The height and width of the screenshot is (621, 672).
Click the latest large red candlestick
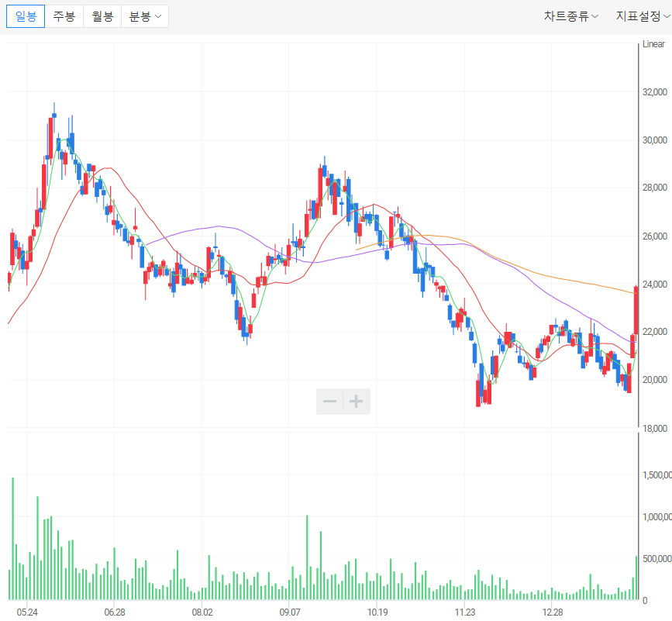636,310
